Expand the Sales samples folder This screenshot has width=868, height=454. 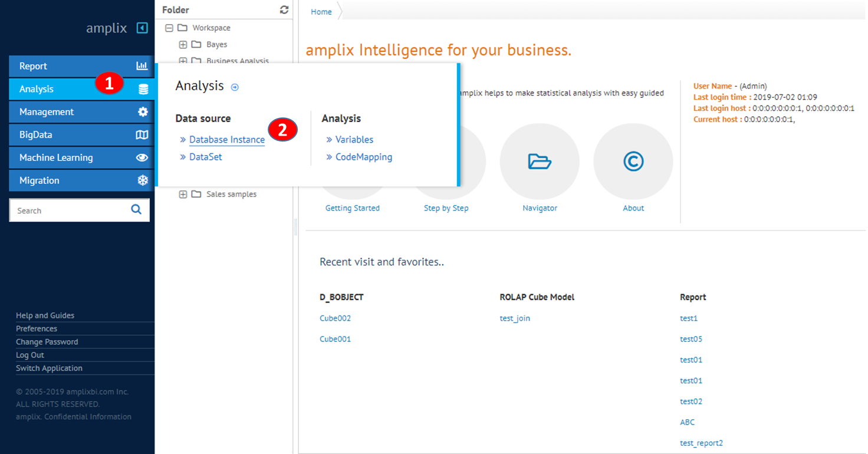(x=183, y=194)
